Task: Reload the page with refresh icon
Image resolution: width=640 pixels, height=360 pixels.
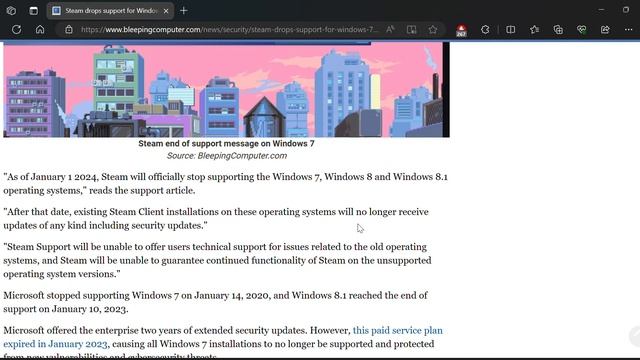Action: [16, 29]
